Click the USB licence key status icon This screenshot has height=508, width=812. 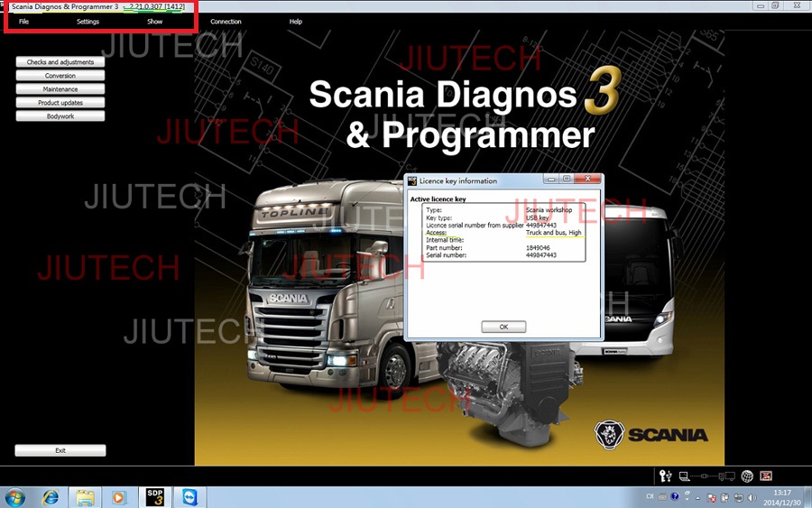666,476
